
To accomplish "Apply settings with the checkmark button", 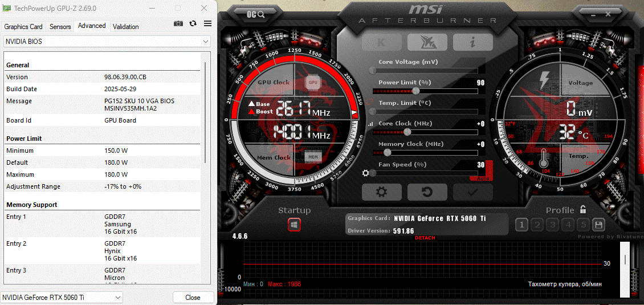I will click(x=472, y=192).
